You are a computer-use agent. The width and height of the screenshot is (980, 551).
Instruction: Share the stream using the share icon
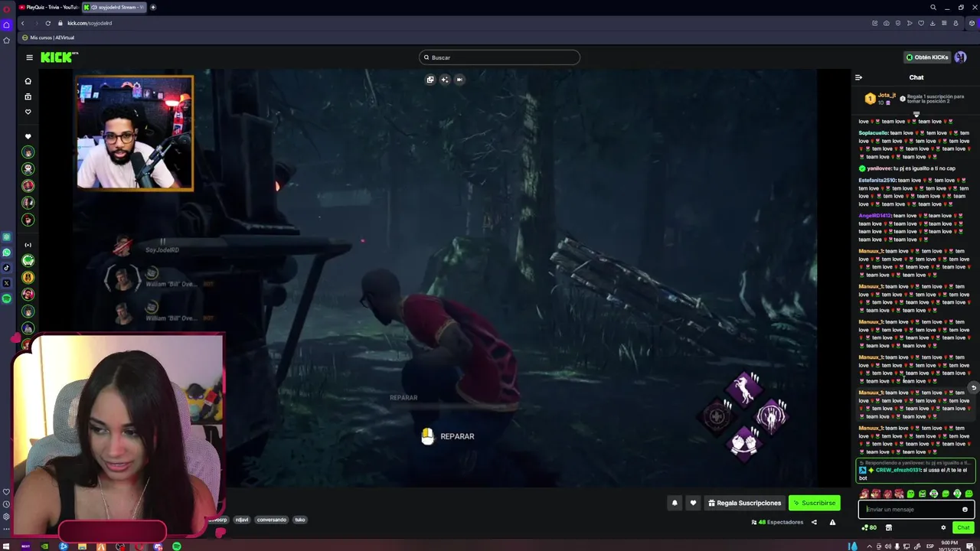(814, 522)
